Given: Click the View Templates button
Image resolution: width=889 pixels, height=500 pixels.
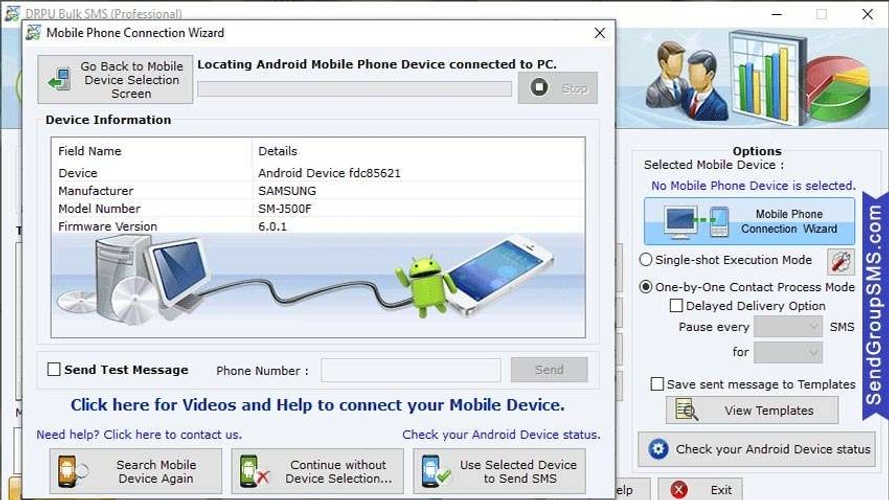Looking at the screenshot, I should [752, 410].
